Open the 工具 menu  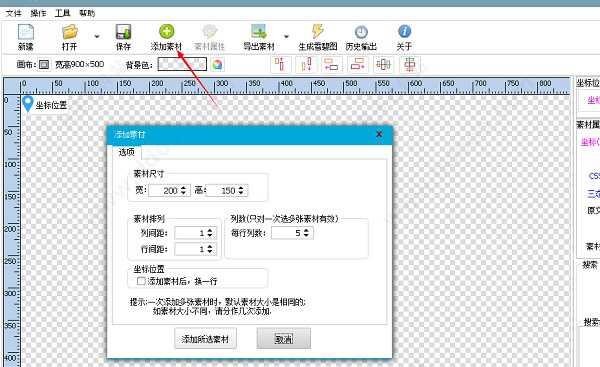tap(62, 13)
